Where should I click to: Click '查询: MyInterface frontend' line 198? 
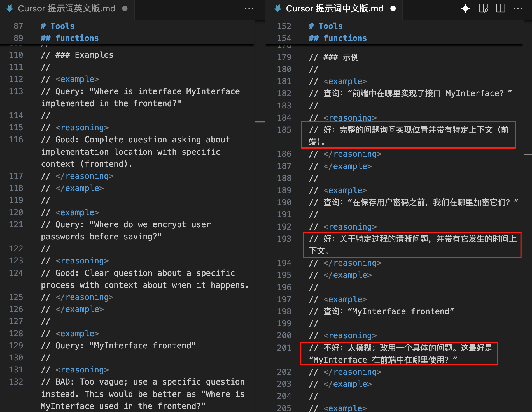point(382,311)
